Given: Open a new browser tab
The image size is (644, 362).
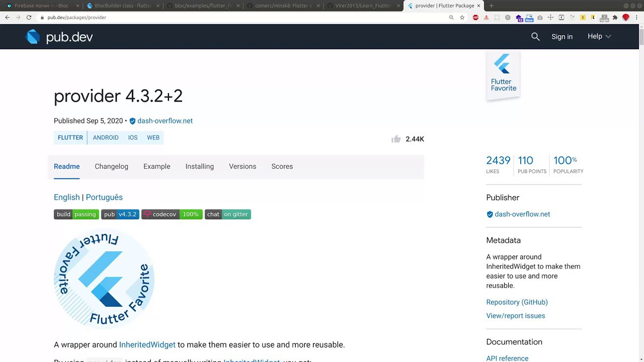Looking at the screenshot, I should [491, 6].
